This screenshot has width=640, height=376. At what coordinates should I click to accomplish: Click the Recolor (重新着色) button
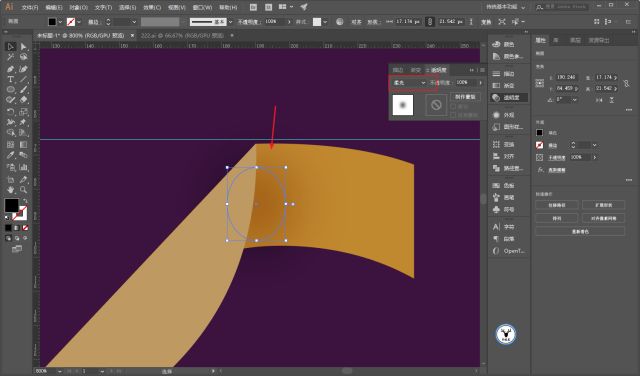coord(580,231)
